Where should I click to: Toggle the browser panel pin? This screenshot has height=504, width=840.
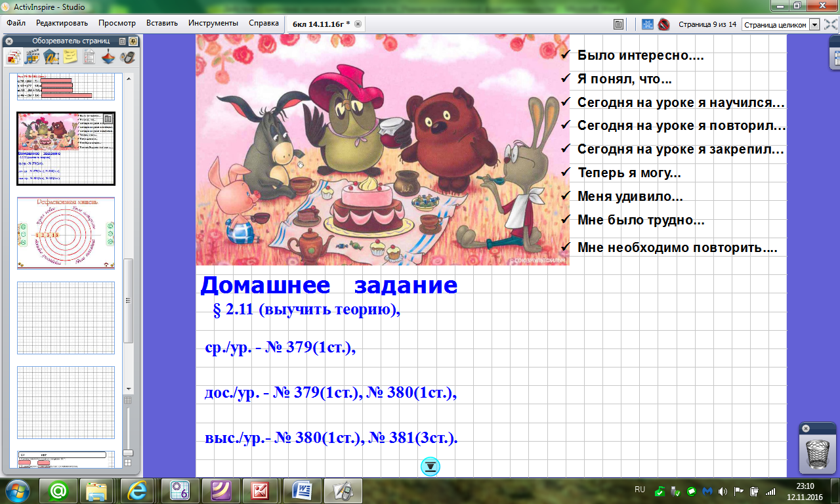tap(133, 41)
